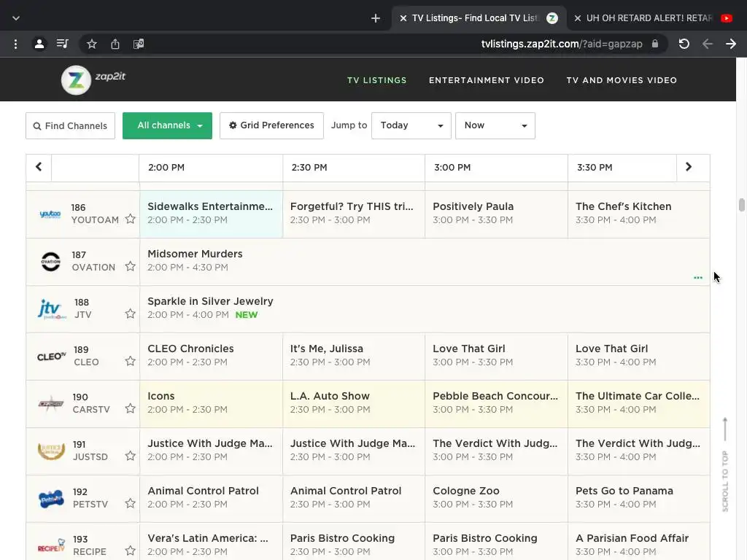The height and width of the screenshot is (560, 747).
Task: Open the Now time dropdown
Action: pos(495,125)
